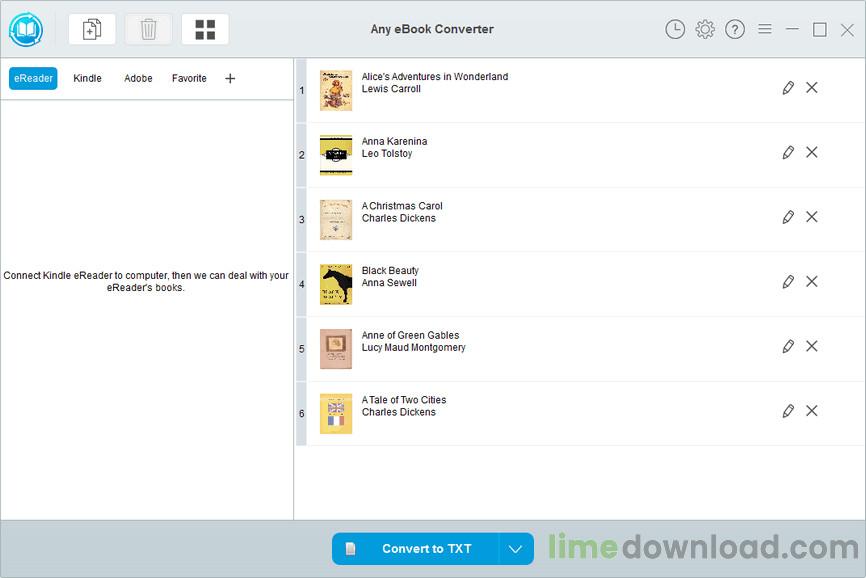Expand the output format dropdown arrow
The image size is (866, 578).
(515, 549)
